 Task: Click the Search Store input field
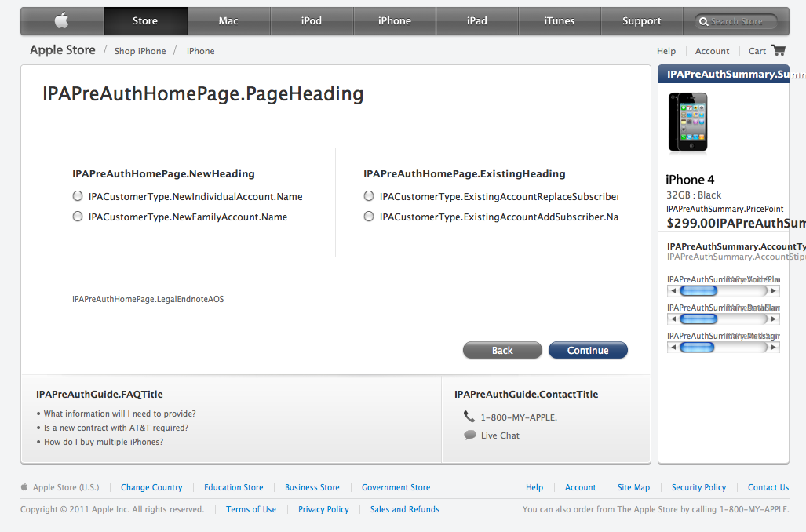tap(736, 22)
